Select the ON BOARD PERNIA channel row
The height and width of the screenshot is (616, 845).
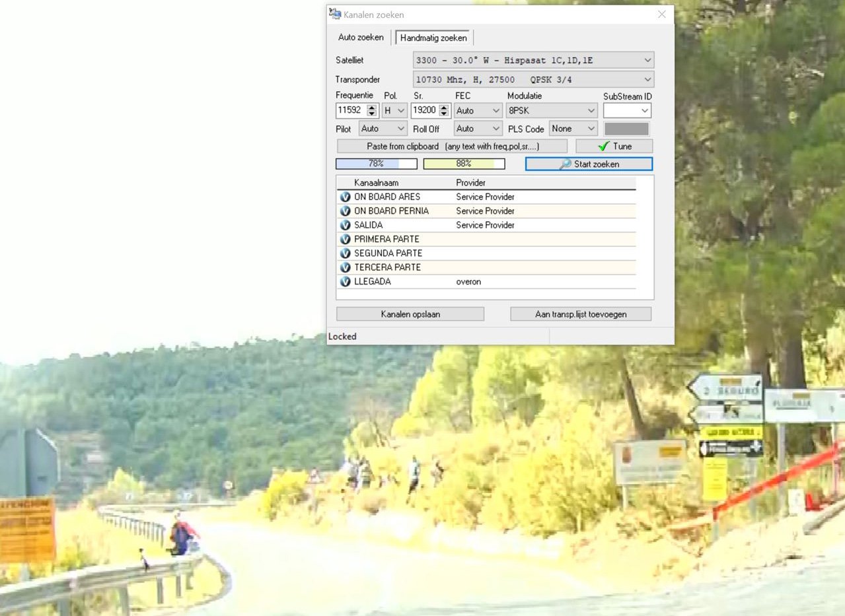tap(487, 211)
